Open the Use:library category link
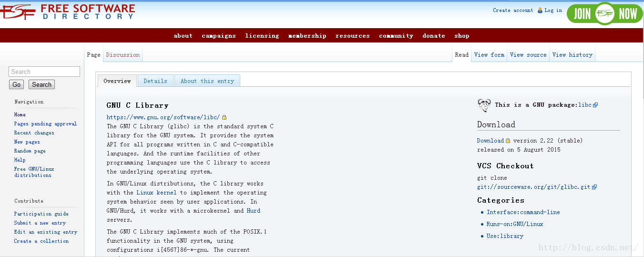 click(505, 236)
